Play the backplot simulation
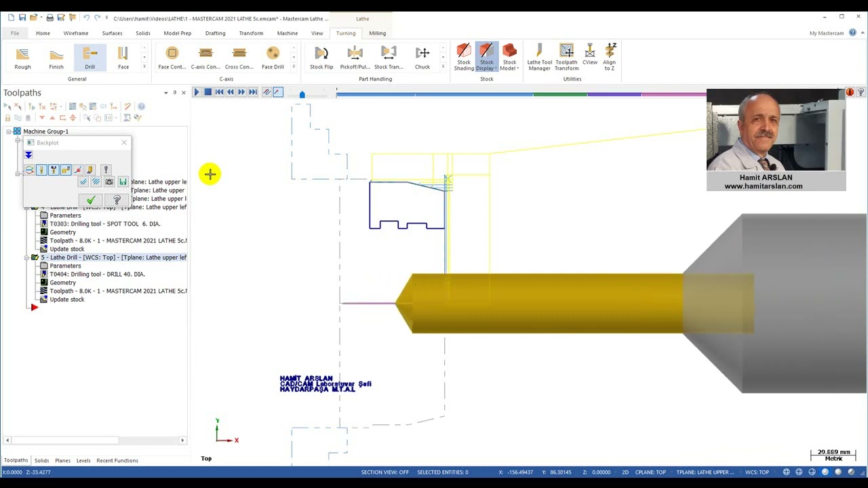This screenshot has width=868, height=488. (197, 92)
